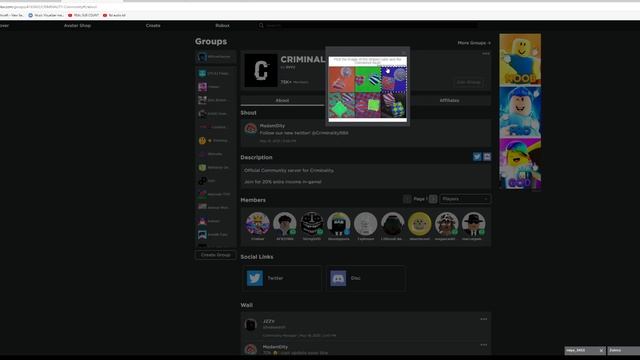This screenshot has height=360, width=640.
Task: Open options for ModernCity wall post
Action: tap(484, 345)
